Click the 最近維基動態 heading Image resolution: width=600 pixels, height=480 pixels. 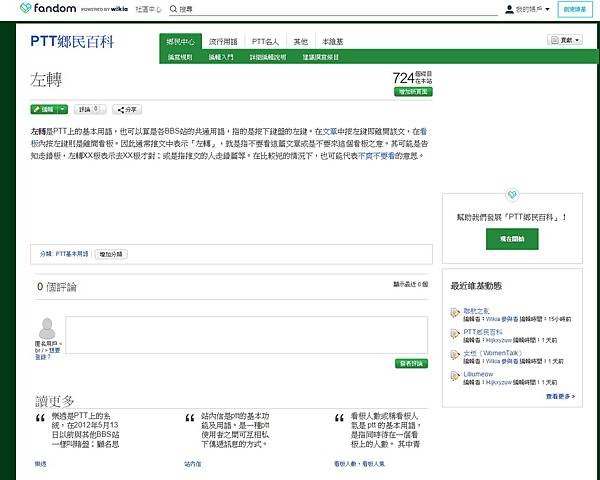pyautogui.click(x=476, y=286)
